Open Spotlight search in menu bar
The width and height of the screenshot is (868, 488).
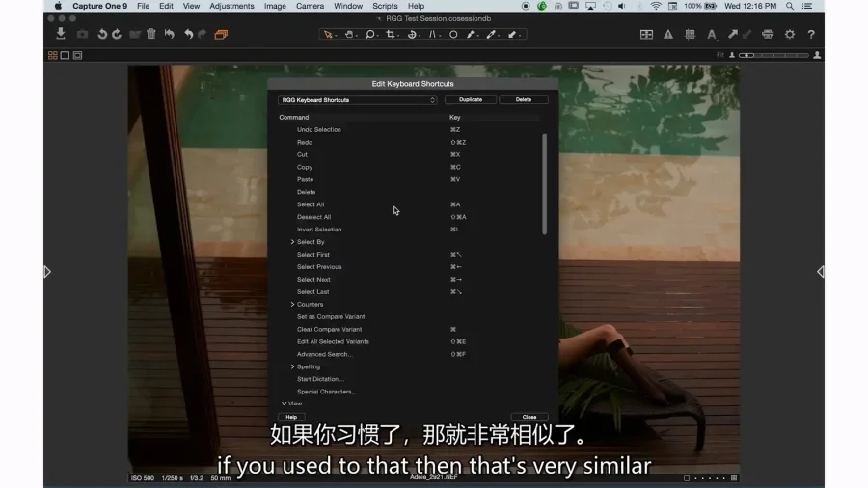pyautogui.click(x=789, y=6)
